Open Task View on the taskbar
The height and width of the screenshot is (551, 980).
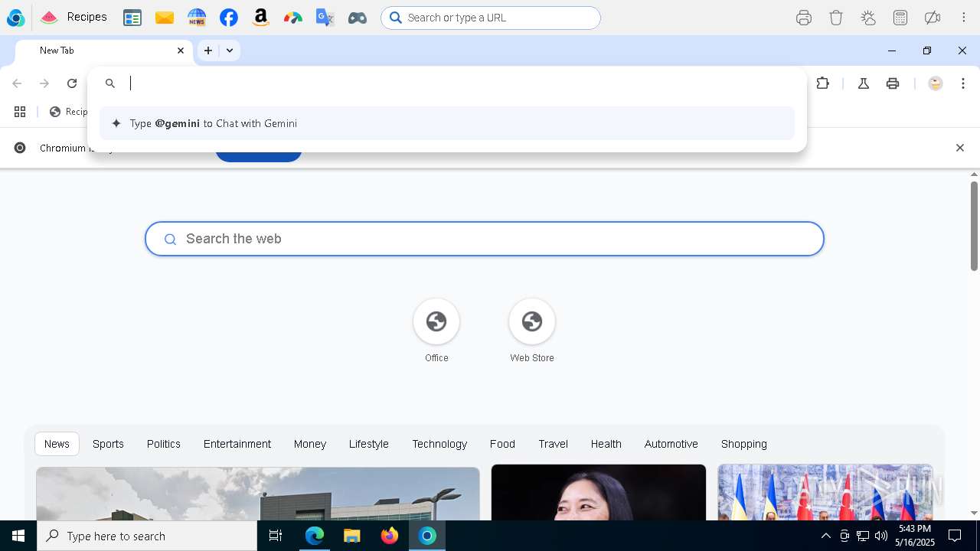click(276, 536)
